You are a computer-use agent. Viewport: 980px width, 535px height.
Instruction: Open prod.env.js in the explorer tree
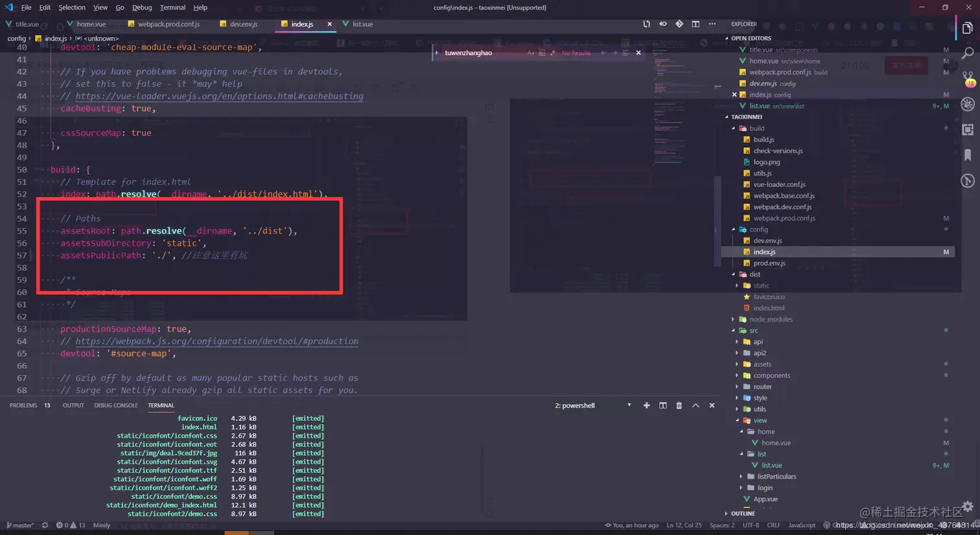(x=769, y=263)
